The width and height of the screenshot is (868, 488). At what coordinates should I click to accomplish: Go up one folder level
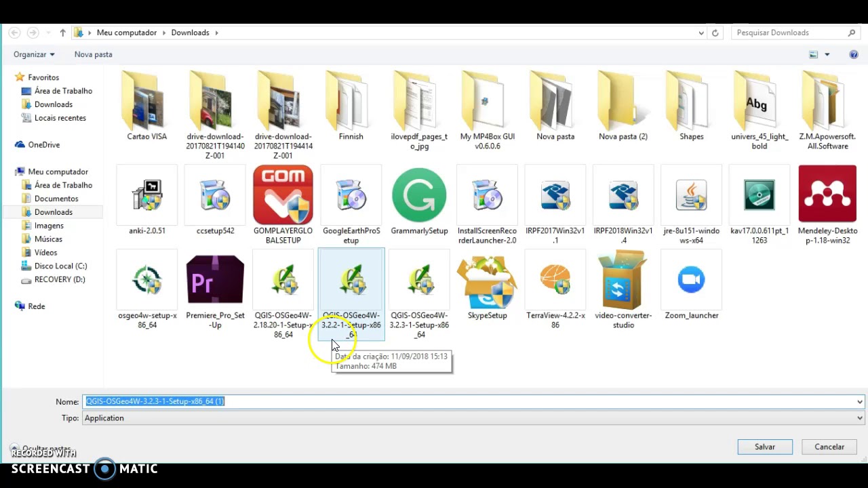click(x=62, y=33)
